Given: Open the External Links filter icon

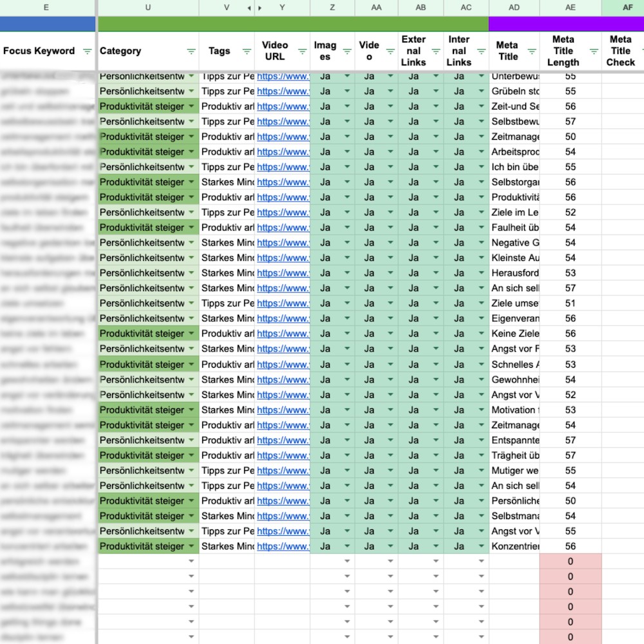Looking at the screenshot, I should click(x=436, y=52).
